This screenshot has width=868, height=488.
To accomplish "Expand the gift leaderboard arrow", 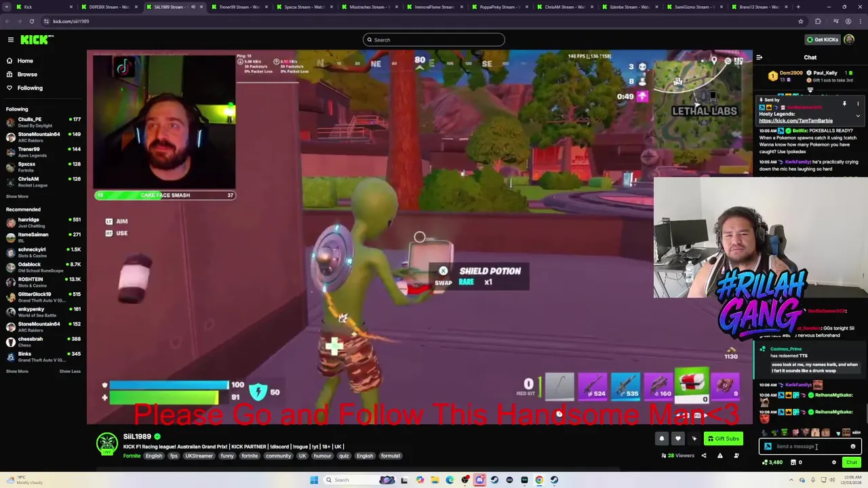I will 810,89.
